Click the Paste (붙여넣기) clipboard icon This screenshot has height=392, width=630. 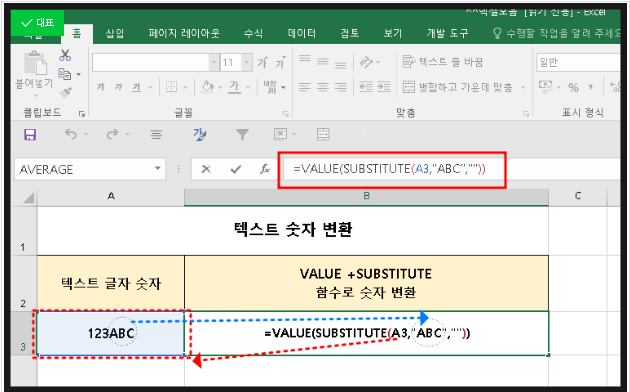(x=35, y=63)
